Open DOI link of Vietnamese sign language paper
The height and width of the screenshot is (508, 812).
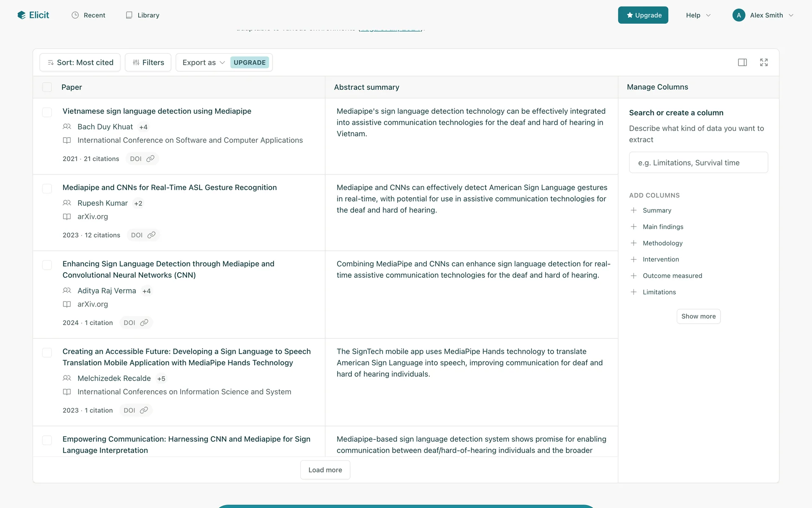(142, 159)
